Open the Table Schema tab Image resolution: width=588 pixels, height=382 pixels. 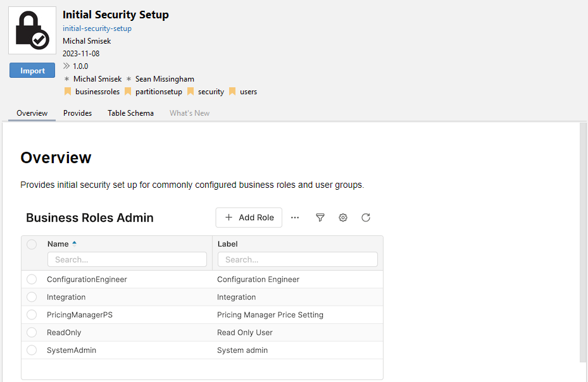[130, 113]
